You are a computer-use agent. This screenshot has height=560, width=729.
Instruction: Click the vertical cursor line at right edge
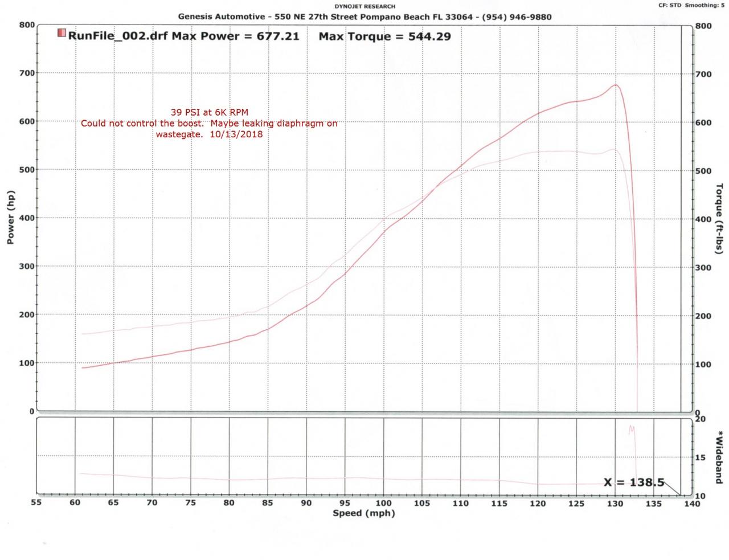tap(681, 228)
